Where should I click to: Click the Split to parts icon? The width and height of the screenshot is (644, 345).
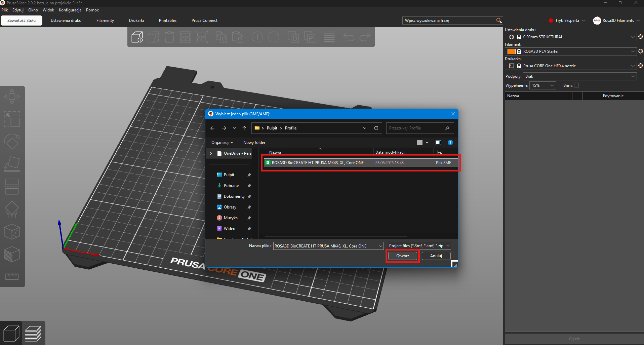click(x=309, y=37)
